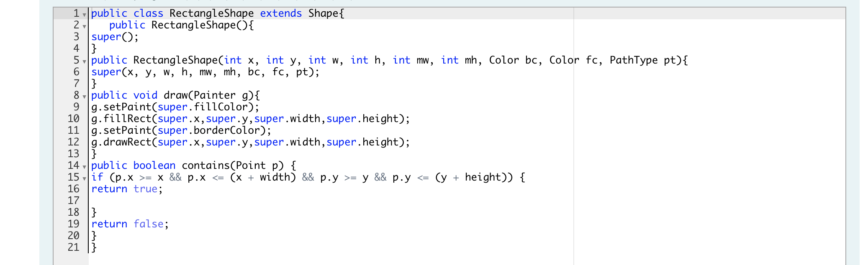The height and width of the screenshot is (265, 868).
Task: Click the 'Shape{' text on line 1
Action: tap(326, 13)
